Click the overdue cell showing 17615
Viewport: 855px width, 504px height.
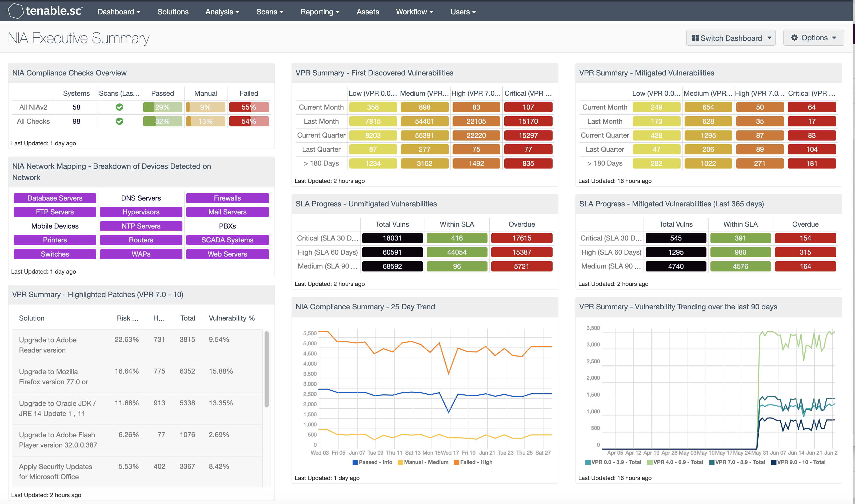point(522,238)
